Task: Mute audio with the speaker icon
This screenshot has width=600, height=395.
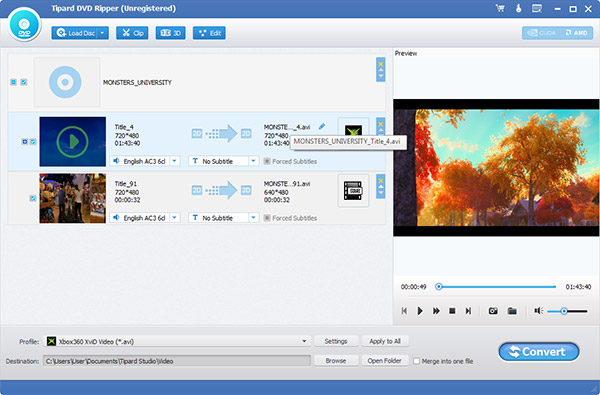Action: (539, 311)
